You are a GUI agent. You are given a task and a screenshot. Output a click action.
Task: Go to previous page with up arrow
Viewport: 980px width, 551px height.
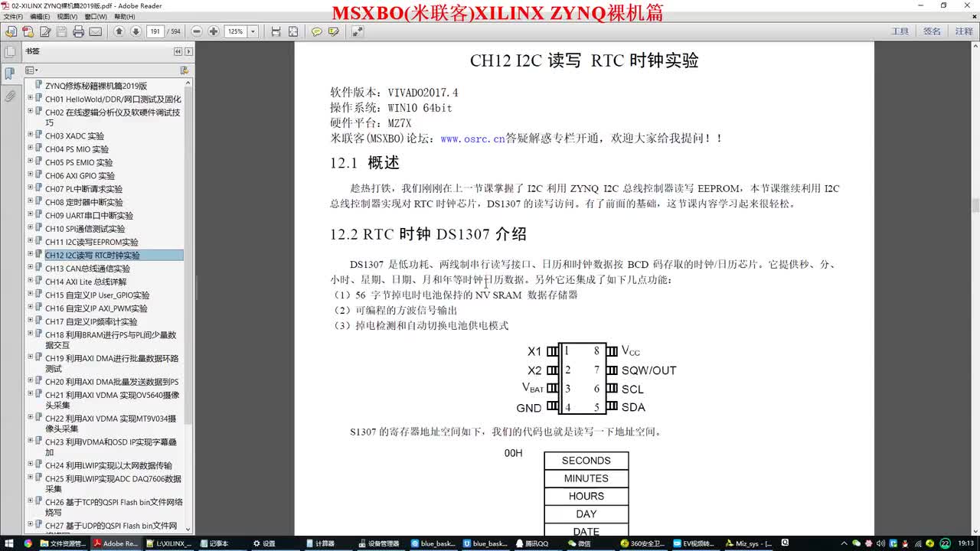tap(119, 31)
